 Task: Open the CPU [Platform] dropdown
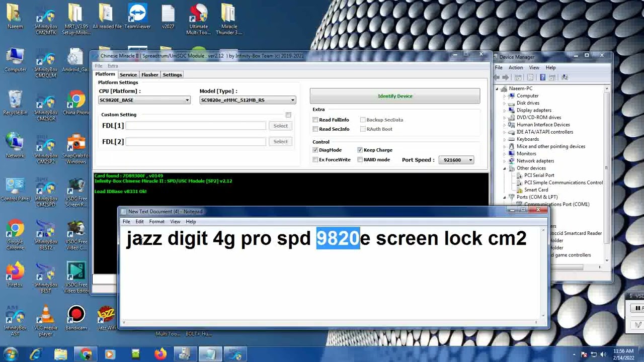coord(144,100)
